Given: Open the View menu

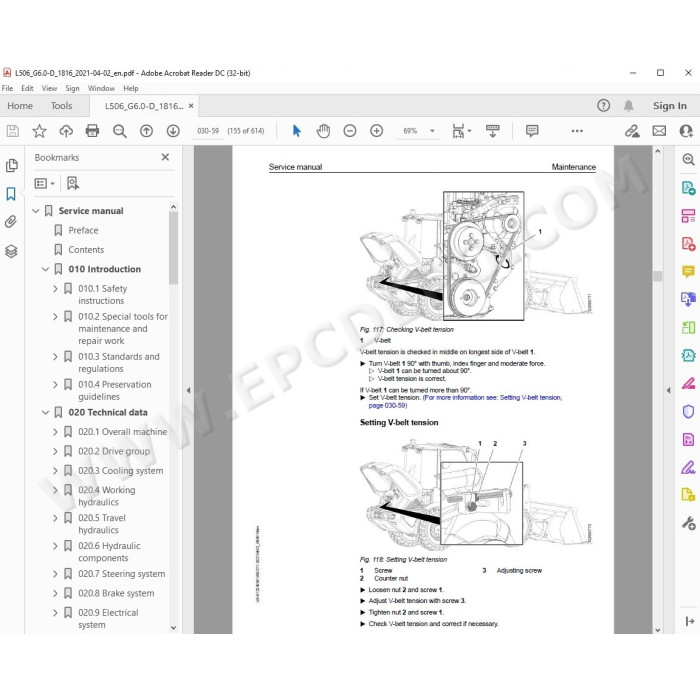Looking at the screenshot, I should point(50,88).
